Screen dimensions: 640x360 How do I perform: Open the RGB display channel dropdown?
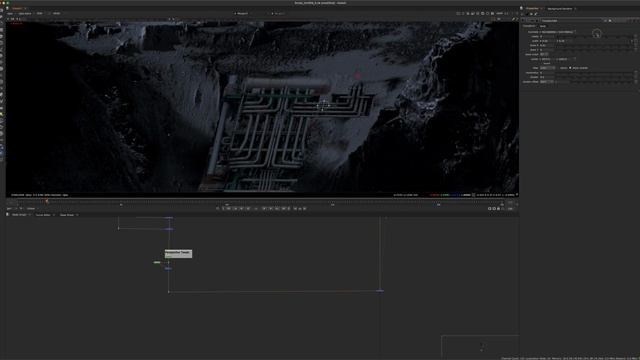point(40,13)
